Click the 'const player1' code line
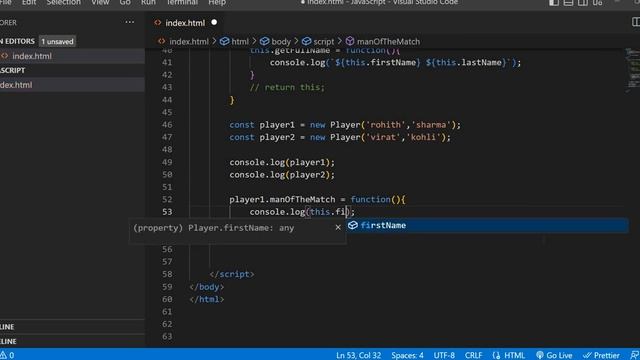This screenshot has width=640, height=360. point(345,124)
